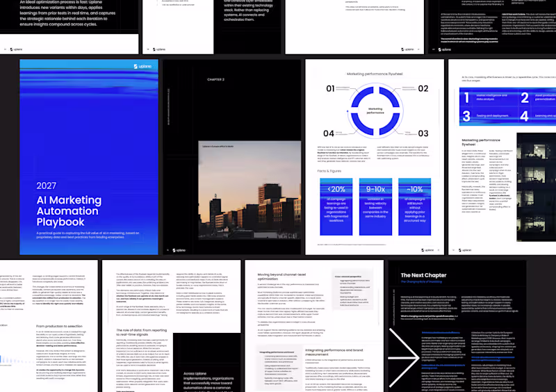Select the '9-10x' statistic card
Screen dimensions: 556x392
(375, 207)
